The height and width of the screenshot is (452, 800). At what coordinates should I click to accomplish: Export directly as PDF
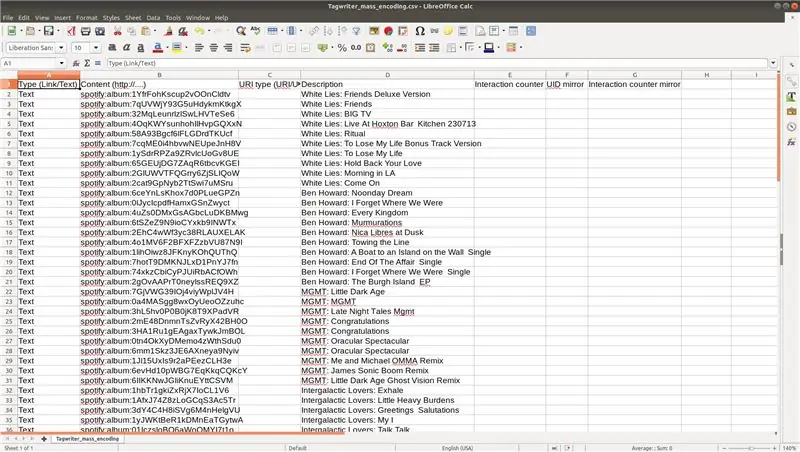71,31
